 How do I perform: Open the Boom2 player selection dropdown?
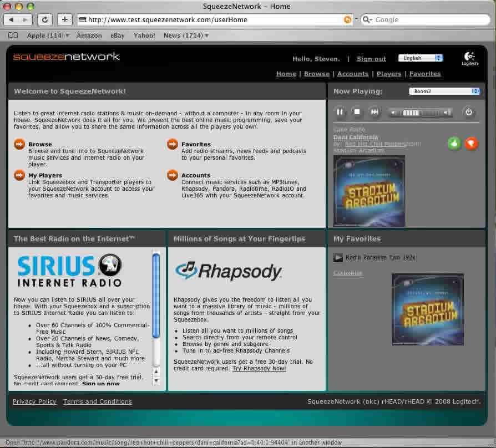pos(444,91)
